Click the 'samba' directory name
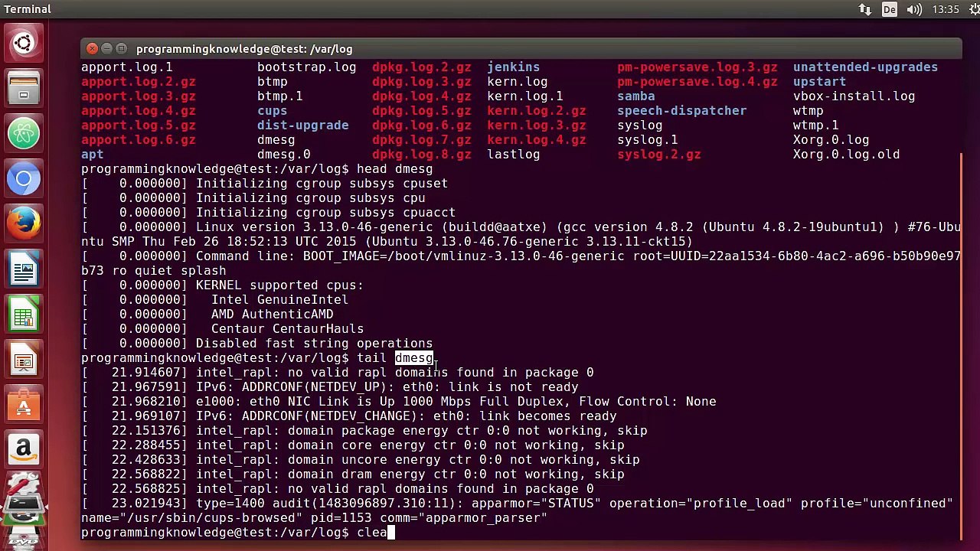This screenshot has width=980, height=551. point(636,96)
